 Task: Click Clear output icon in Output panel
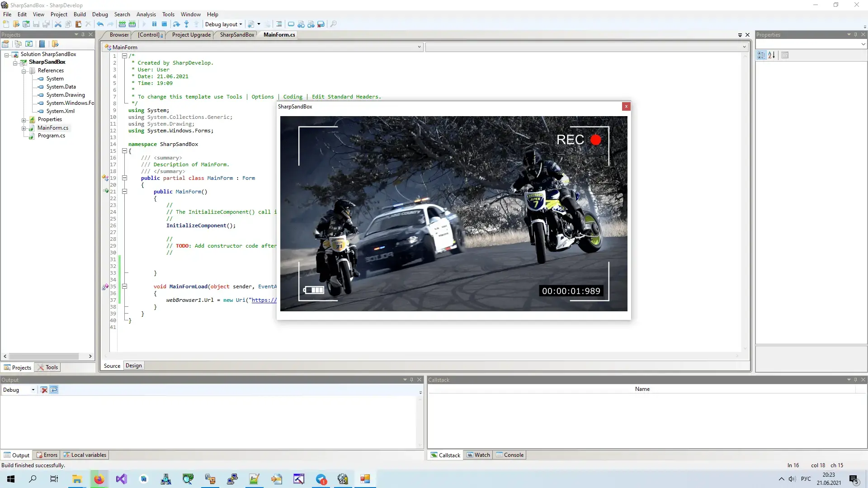tap(44, 390)
